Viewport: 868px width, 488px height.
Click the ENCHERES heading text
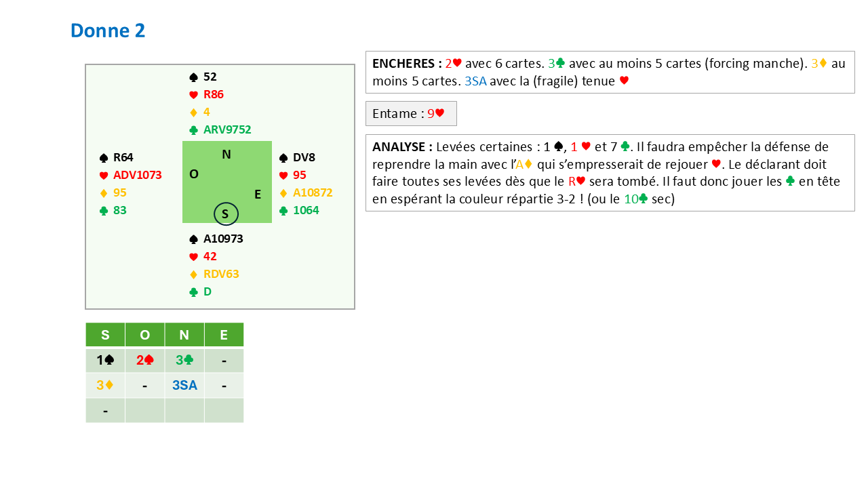pos(407,64)
